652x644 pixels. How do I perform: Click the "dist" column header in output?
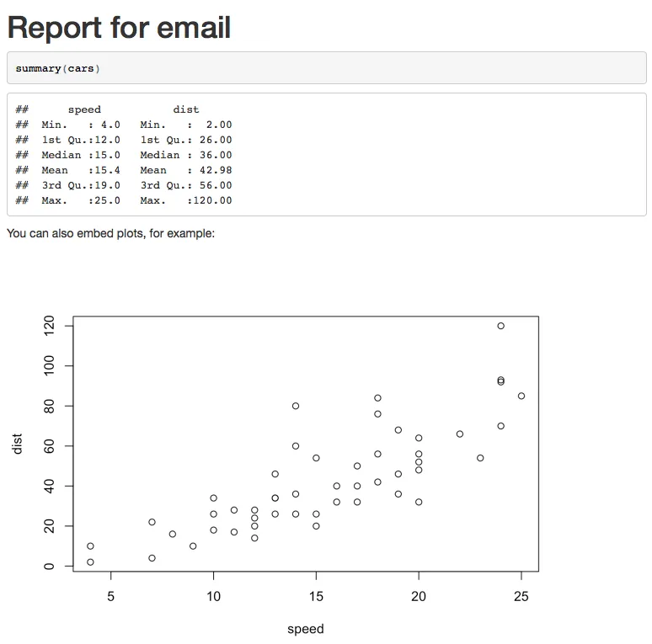(x=186, y=109)
